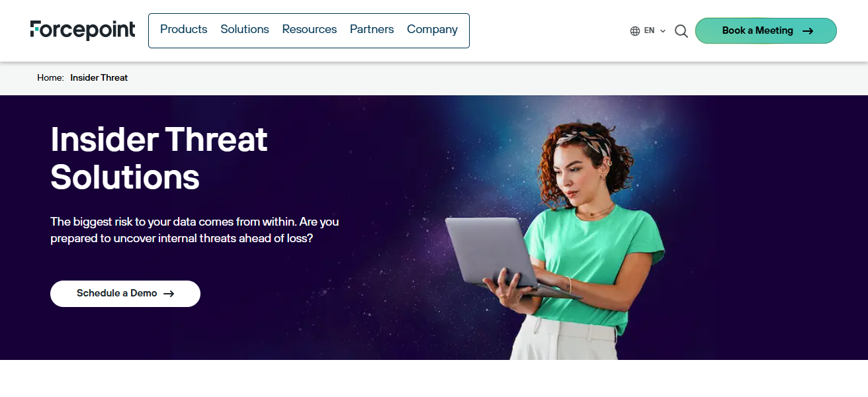Click the paragraph about internal threats
This screenshot has width=868, height=397.
click(x=195, y=230)
